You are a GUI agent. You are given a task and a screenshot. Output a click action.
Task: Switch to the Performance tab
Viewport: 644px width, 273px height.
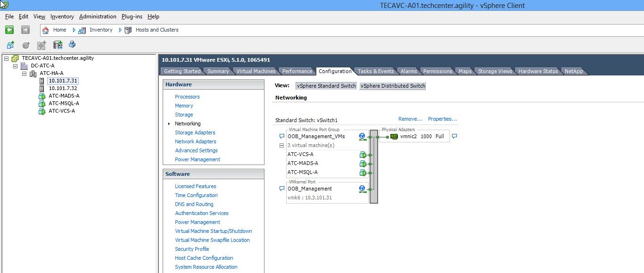(x=297, y=71)
